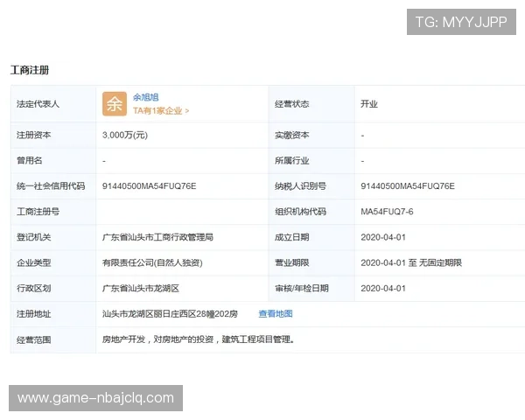This screenshot has width=525, height=420.
Task: Open 'TA有1家企业 >' link
Action: (x=161, y=110)
